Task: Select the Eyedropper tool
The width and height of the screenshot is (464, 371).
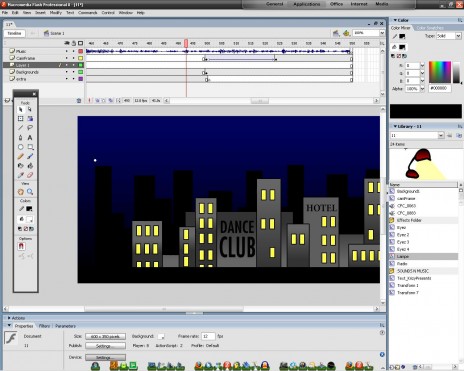Action: 21,175
